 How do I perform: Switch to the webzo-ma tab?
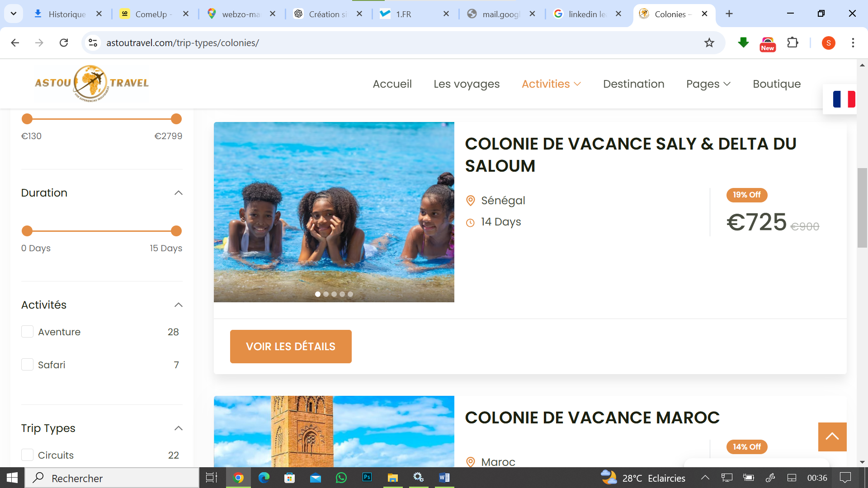click(241, 14)
